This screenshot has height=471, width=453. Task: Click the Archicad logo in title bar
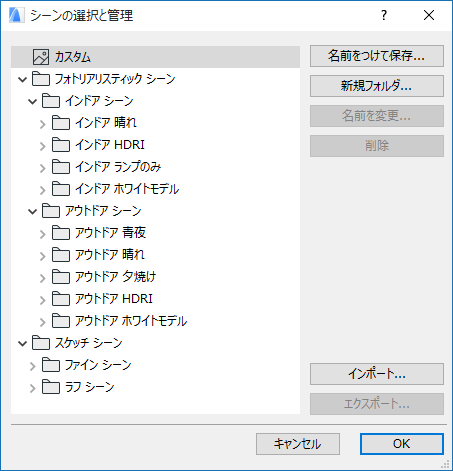pos(17,15)
